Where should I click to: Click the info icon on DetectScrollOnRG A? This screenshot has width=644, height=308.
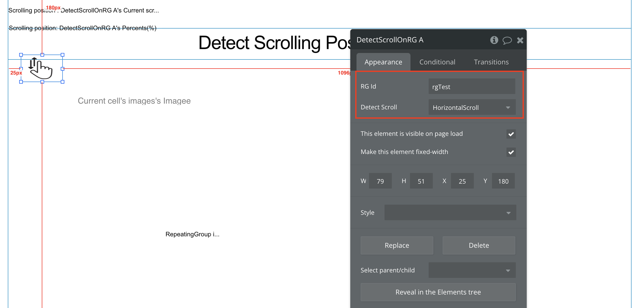494,40
